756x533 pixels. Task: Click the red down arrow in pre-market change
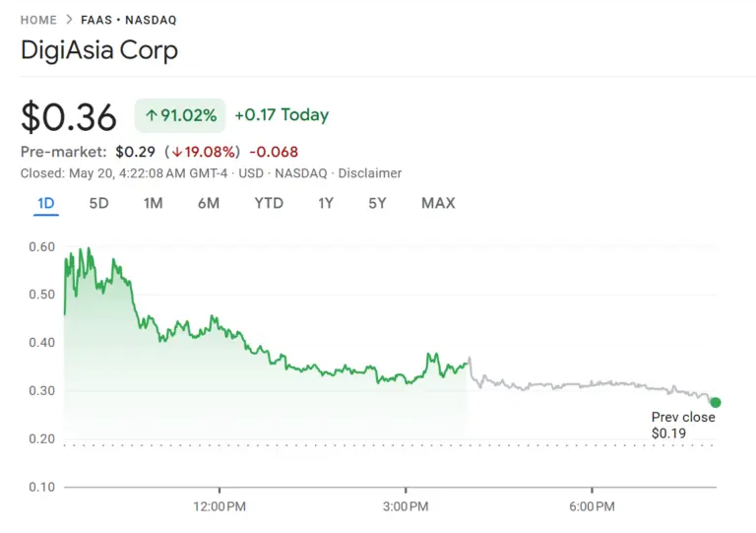[177, 153]
